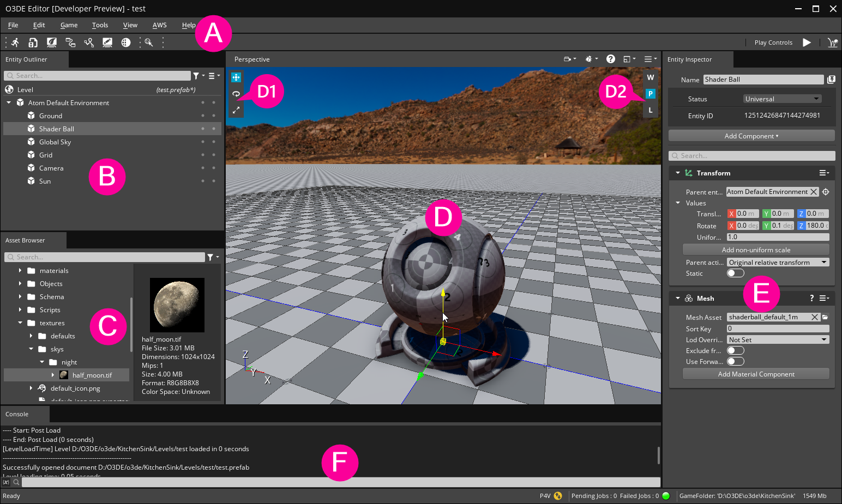Switch to World reference space button

[x=650, y=77]
